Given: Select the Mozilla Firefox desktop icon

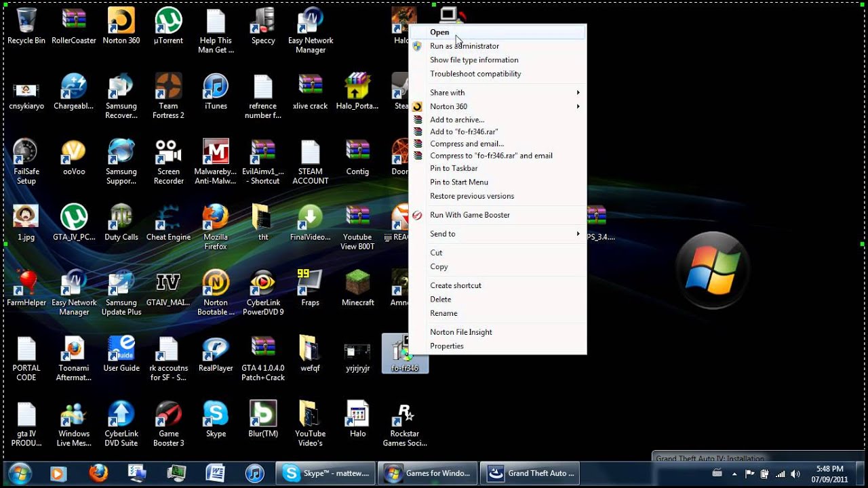Looking at the screenshot, I should [x=216, y=228].
